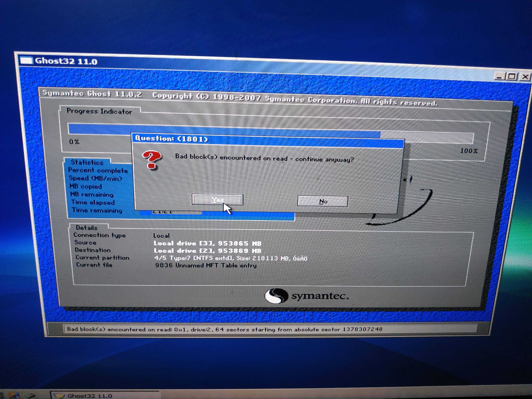Click the 'Local' connection type value
Image resolution: width=532 pixels, height=399 pixels.
click(161, 236)
